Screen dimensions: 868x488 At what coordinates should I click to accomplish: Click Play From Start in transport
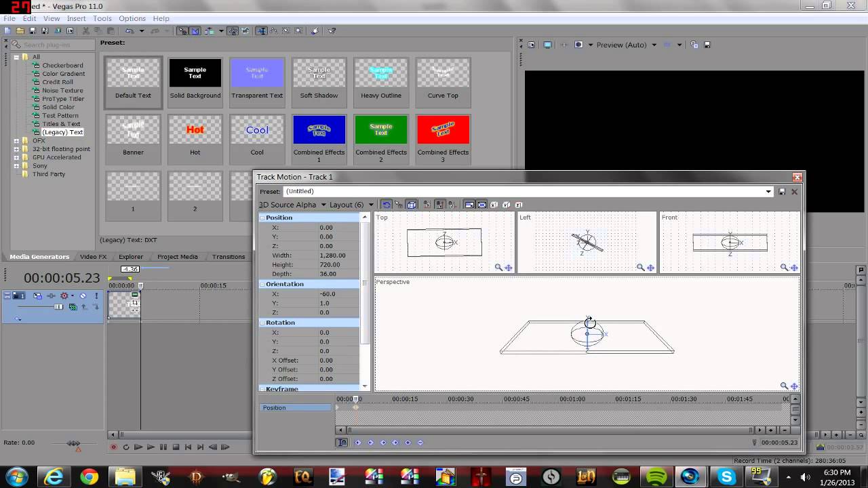point(138,447)
